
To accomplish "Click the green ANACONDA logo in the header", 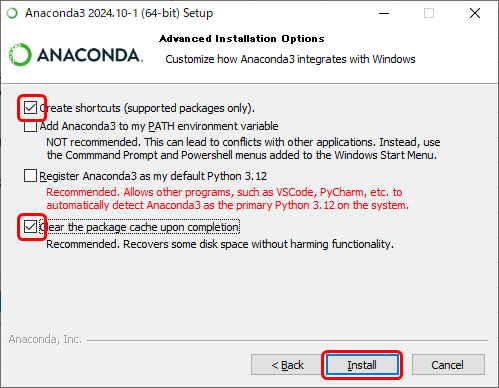I will click(76, 55).
